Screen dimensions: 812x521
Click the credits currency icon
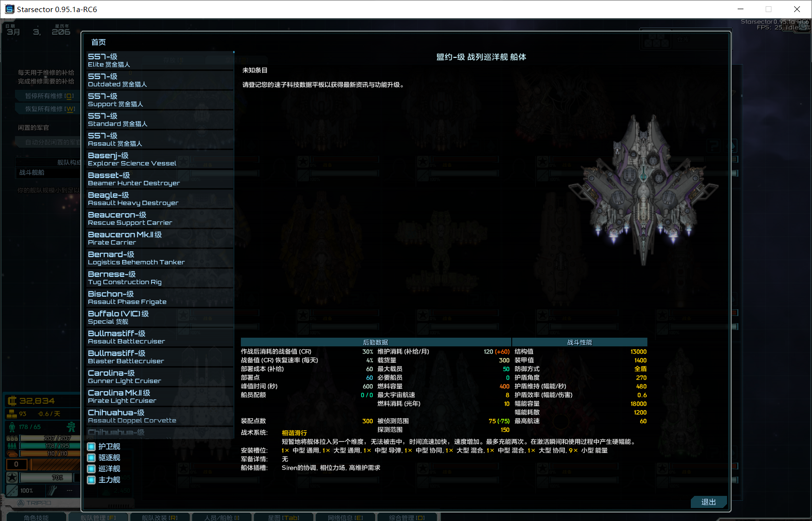[x=12, y=401]
